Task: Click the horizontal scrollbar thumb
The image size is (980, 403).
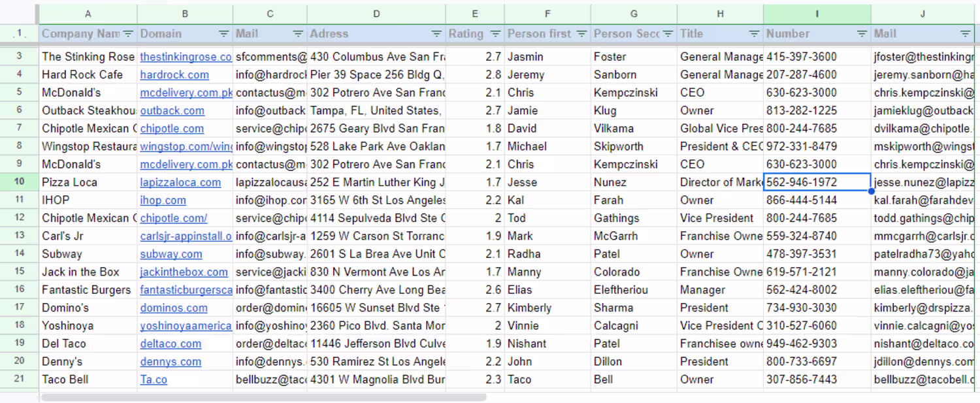Action: point(264,397)
